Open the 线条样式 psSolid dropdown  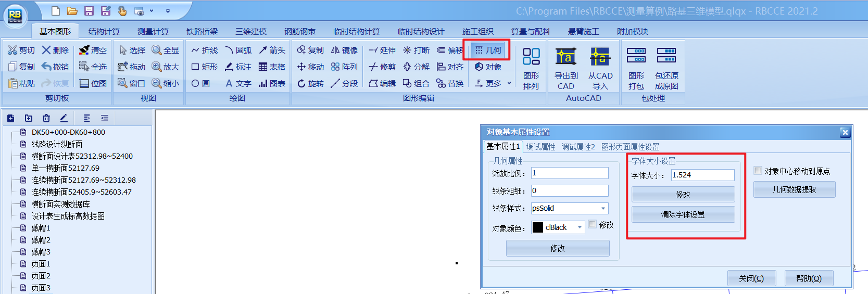pos(603,208)
